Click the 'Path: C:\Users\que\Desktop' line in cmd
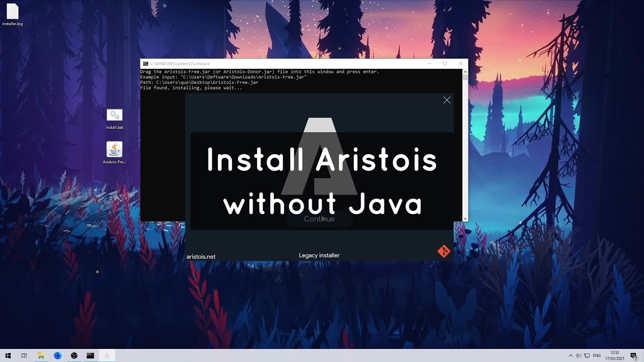Screen dimensions: 644x362 [x=199, y=82]
